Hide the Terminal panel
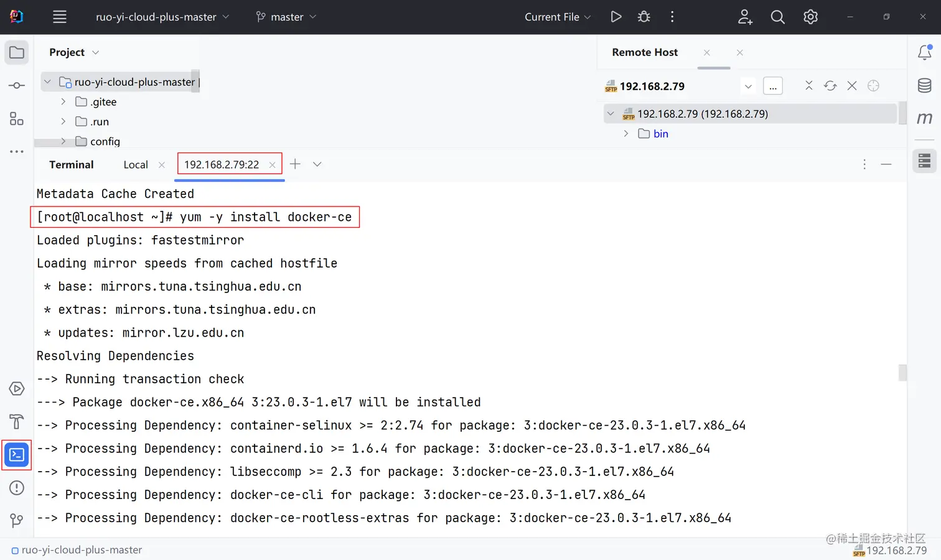The image size is (941, 560). (x=886, y=164)
